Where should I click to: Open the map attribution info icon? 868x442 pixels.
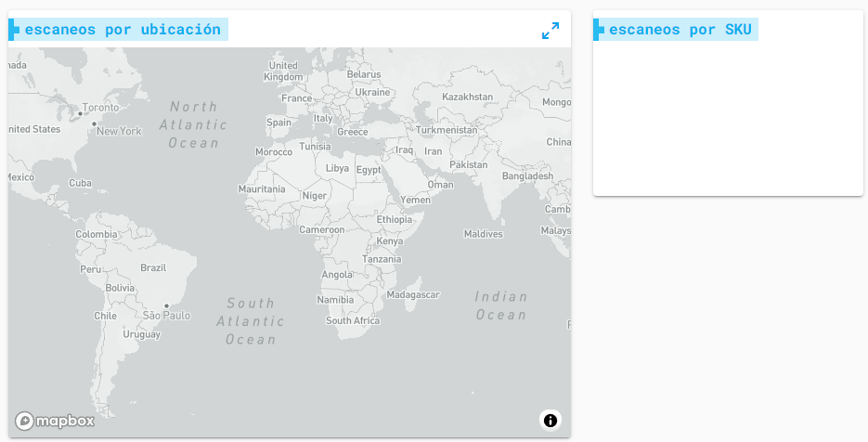click(x=551, y=421)
